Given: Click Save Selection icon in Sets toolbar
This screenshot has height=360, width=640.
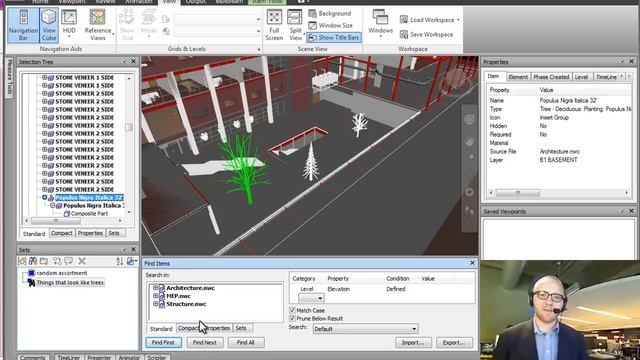Looking at the screenshot, I should pos(22,261).
